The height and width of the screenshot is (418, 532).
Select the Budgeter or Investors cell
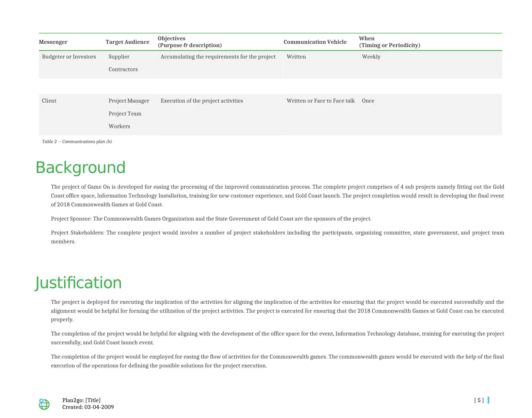click(x=69, y=57)
